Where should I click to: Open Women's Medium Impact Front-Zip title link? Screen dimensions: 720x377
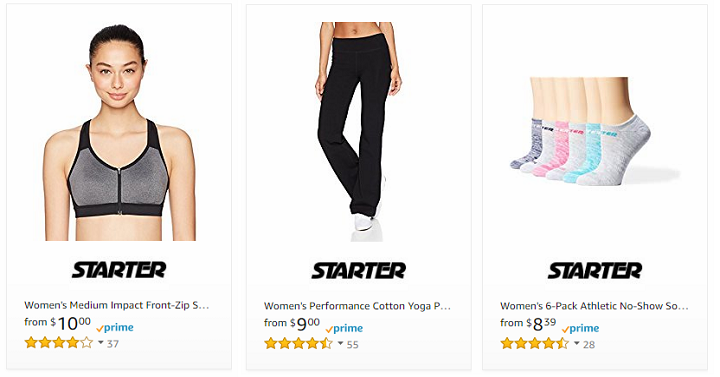click(x=117, y=305)
